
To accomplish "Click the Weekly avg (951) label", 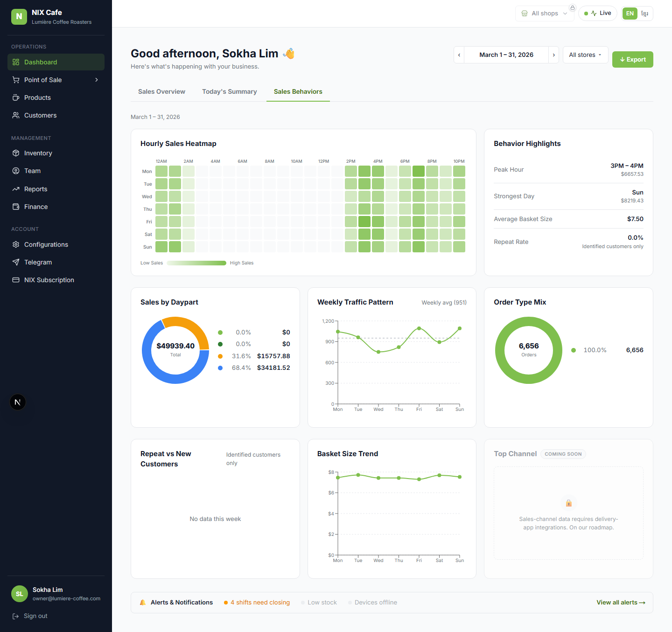I will click(x=444, y=303).
